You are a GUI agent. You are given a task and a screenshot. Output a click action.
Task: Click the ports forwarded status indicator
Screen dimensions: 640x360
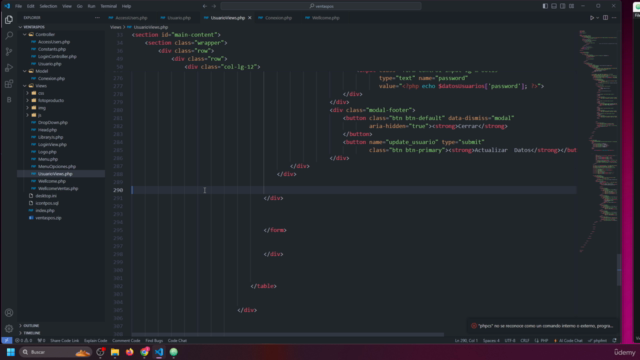point(41,340)
